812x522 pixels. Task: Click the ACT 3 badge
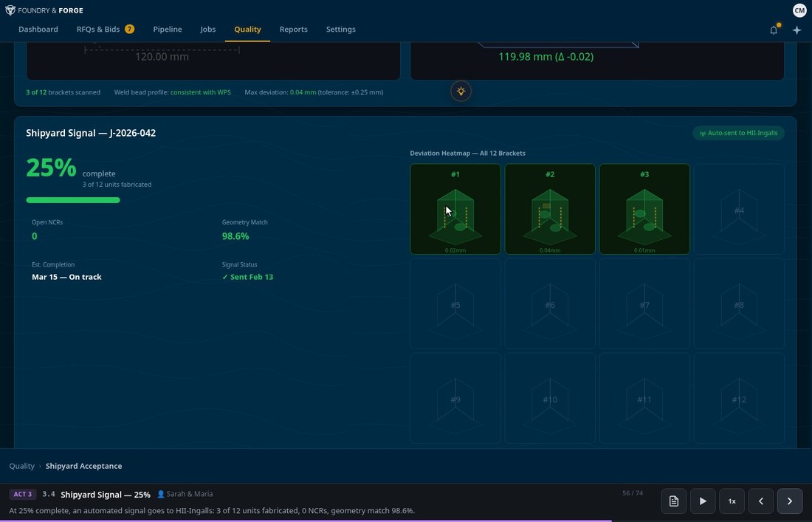tap(22, 494)
